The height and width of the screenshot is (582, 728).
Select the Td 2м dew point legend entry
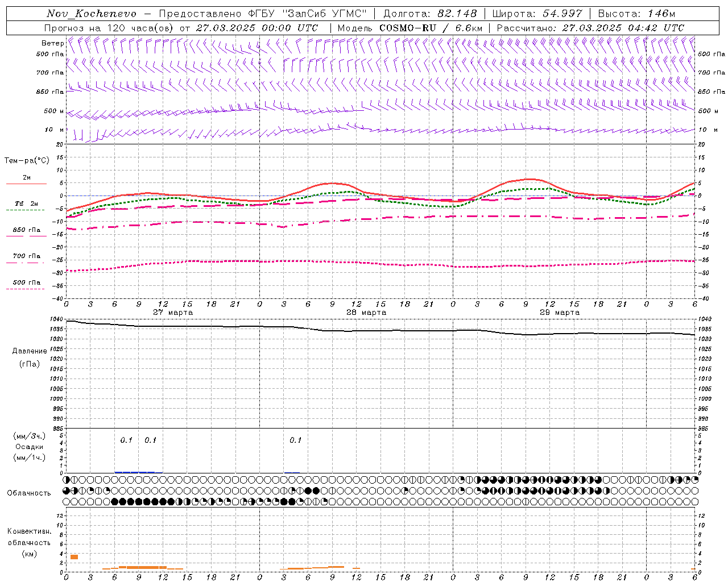[x=26, y=203]
